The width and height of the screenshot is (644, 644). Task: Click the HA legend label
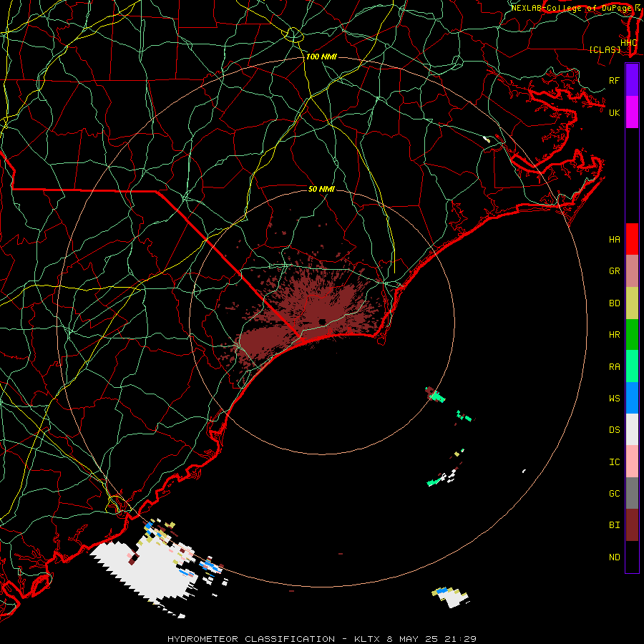tap(614, 240)
